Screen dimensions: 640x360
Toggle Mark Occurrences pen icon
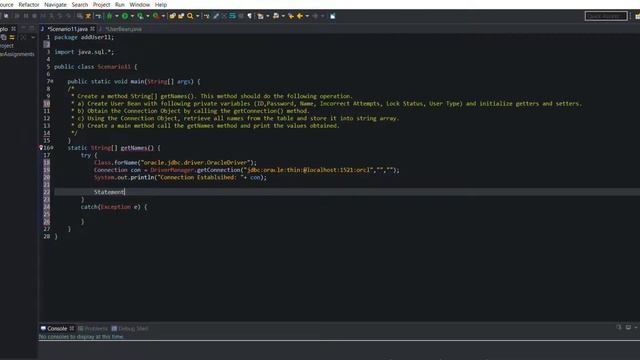pos(216,16)
